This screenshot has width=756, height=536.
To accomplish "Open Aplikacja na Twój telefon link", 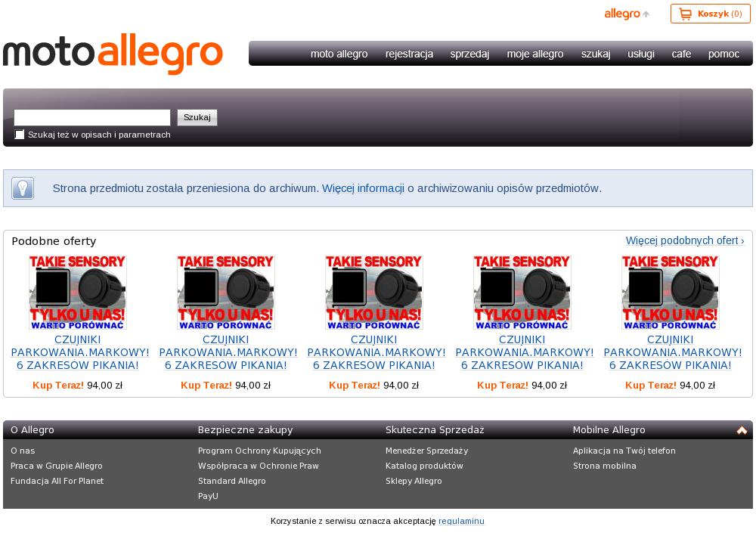I will [624, 451].
